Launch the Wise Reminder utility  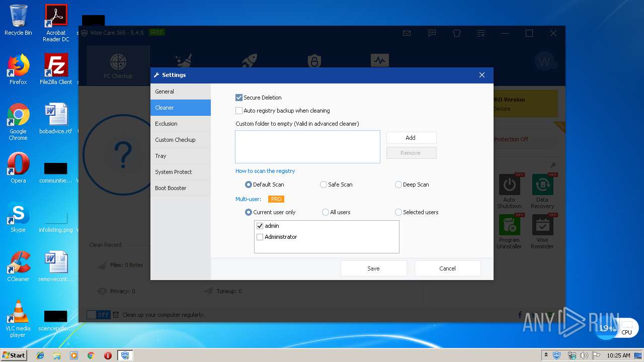pyautogui.click(x=542, y=232)
